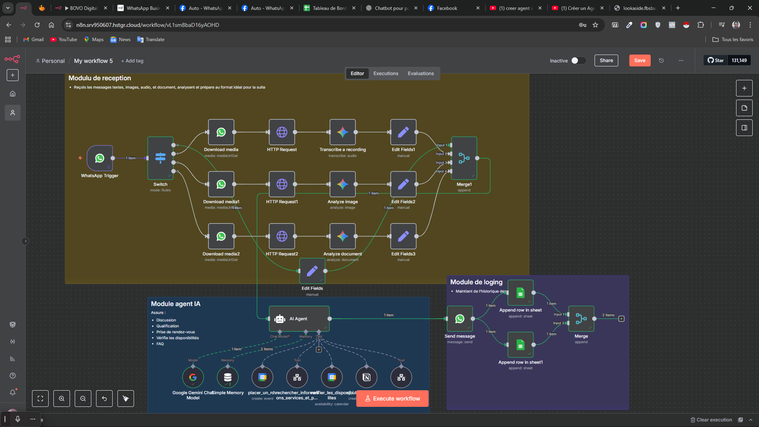Click the plus connector after Merge node
Screen dimensions: 759x427
[621, 319]
